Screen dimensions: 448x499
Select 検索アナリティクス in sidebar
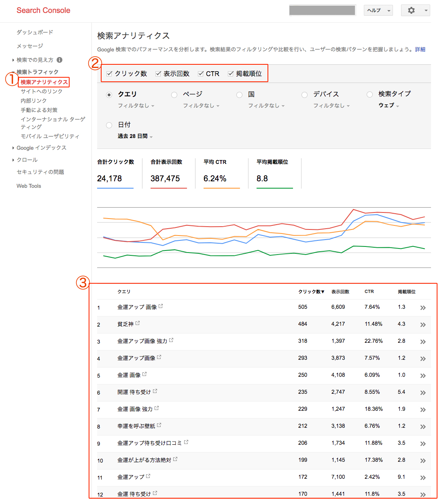pos(44,82)
